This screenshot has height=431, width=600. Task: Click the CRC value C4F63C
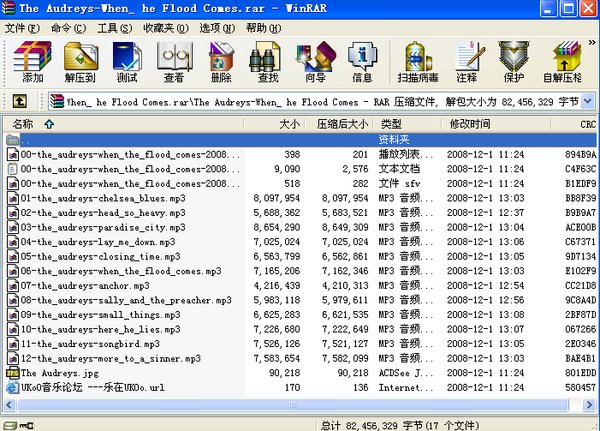click(x=580, y=169)
